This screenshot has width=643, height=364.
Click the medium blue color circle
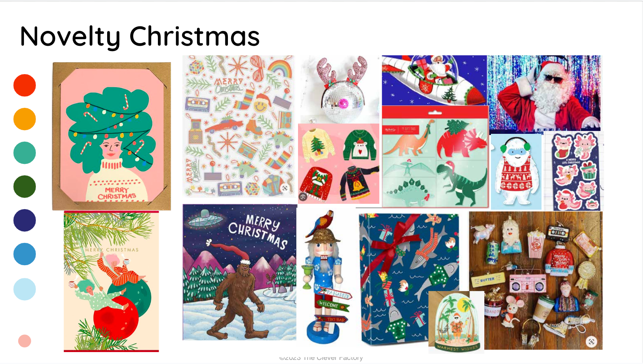pyautogui.click(x=25, y=254)
